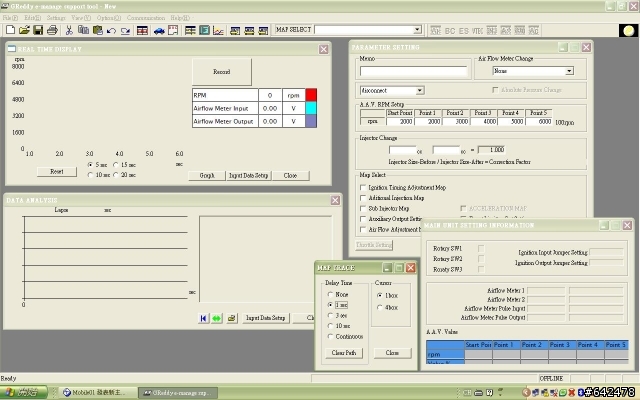Viewport: 640px width, 400px height.
Task: Click the Point 3 rpm field showing 4000
Action: pos(483,121)
